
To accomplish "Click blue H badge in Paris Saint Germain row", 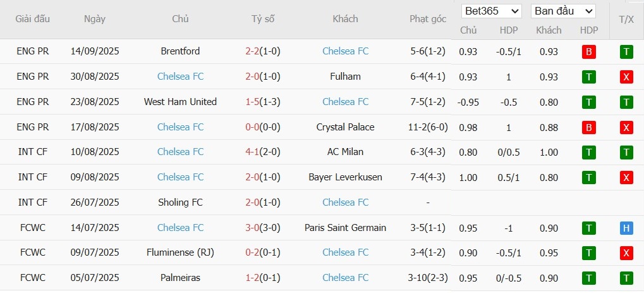I will coord(626,228).
